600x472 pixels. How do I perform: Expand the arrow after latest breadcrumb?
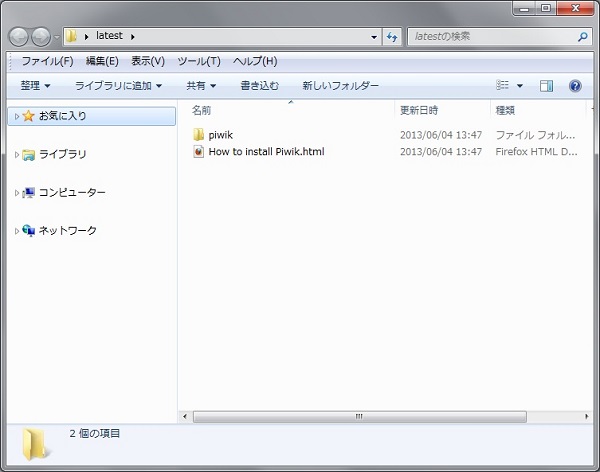pos(132,37)
